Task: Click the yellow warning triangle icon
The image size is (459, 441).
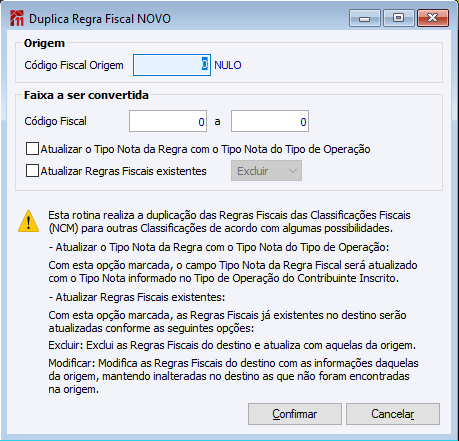Action: coord(29,221)
